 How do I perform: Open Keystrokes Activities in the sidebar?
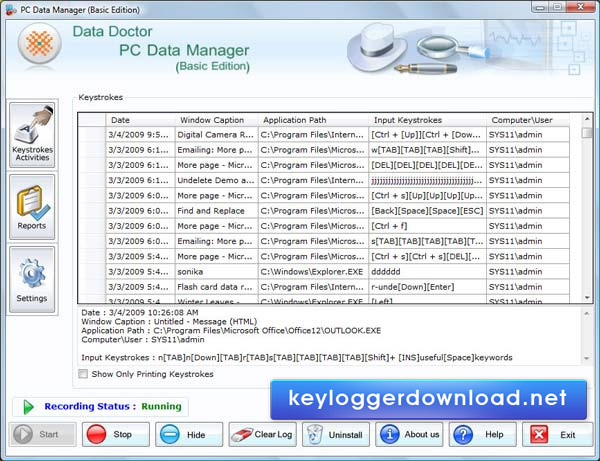[x=32, y=135]
